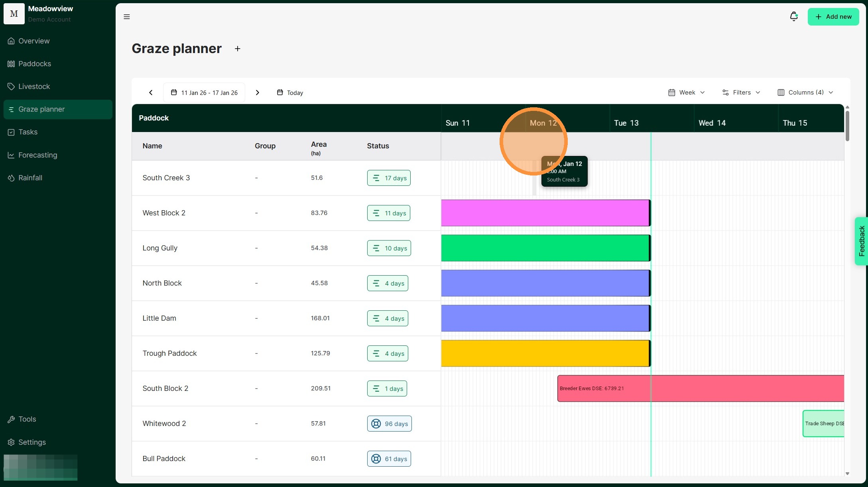This screenshot has width=868, height=487.
Task: Expand the Week view dropdown
Action: coord(686,93)
